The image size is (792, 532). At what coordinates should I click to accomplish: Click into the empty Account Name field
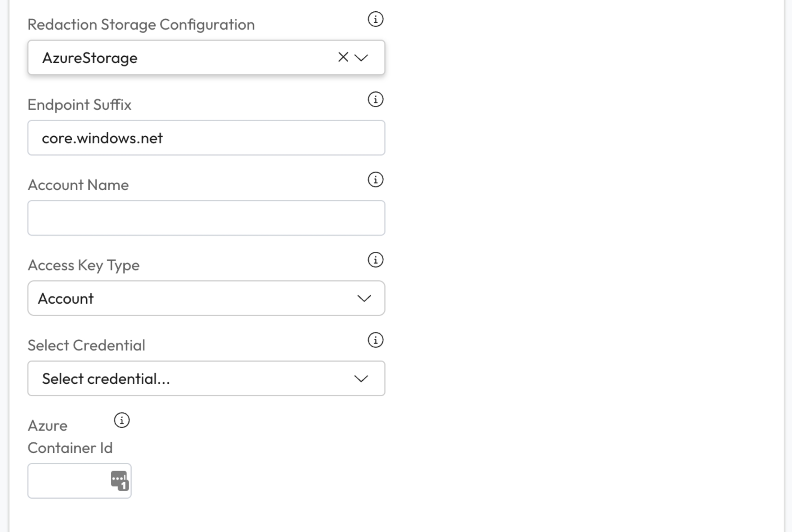206,218
